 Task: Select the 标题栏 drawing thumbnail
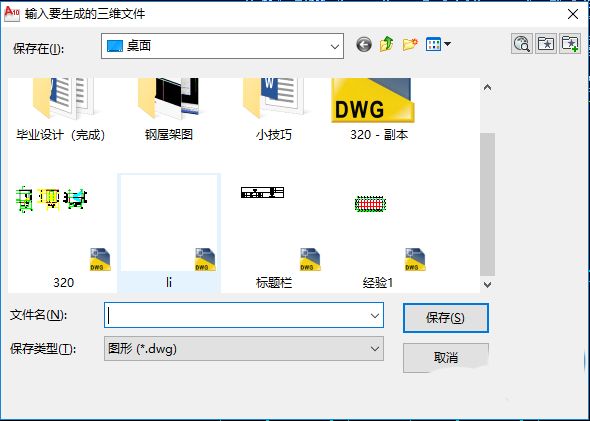(263, 193)
